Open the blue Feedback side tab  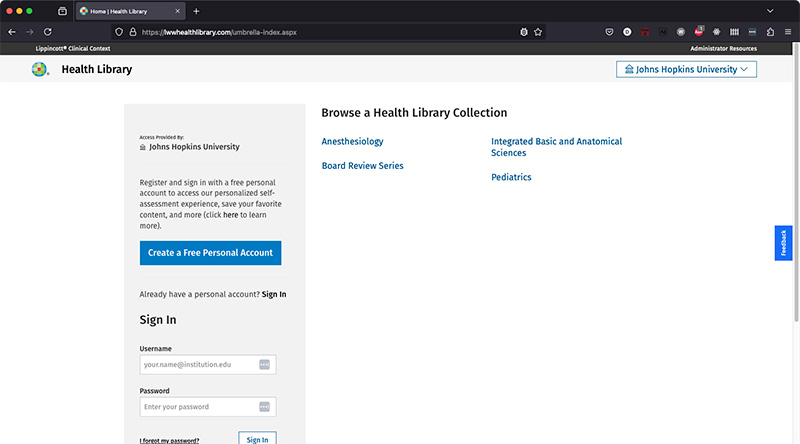point(783,243)
